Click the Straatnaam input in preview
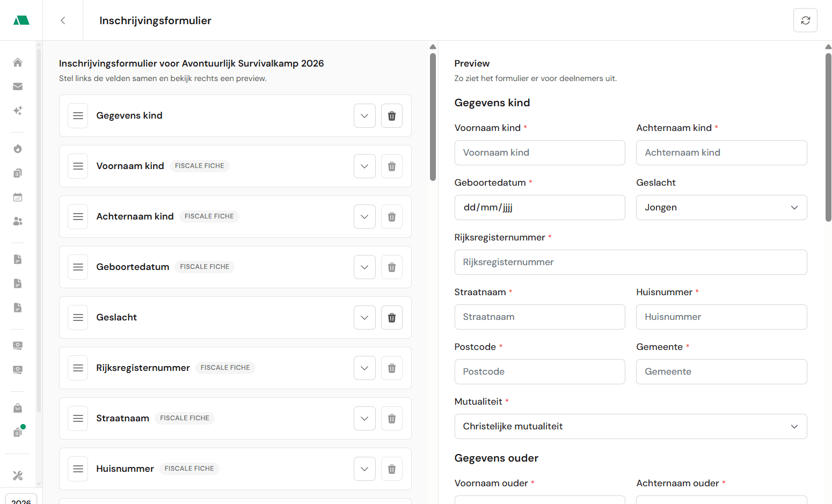This screenshot has width=832, height=504. pos(539,317)
